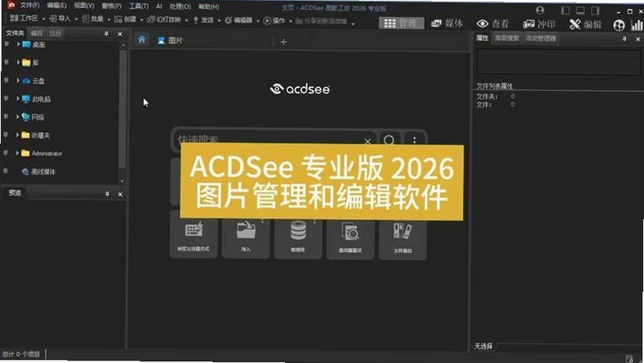The height and width of the screenshot is (363, 644).
Task: Expand the 此电脑 (This PC) tree node
Action: click(x=18, y=98)
